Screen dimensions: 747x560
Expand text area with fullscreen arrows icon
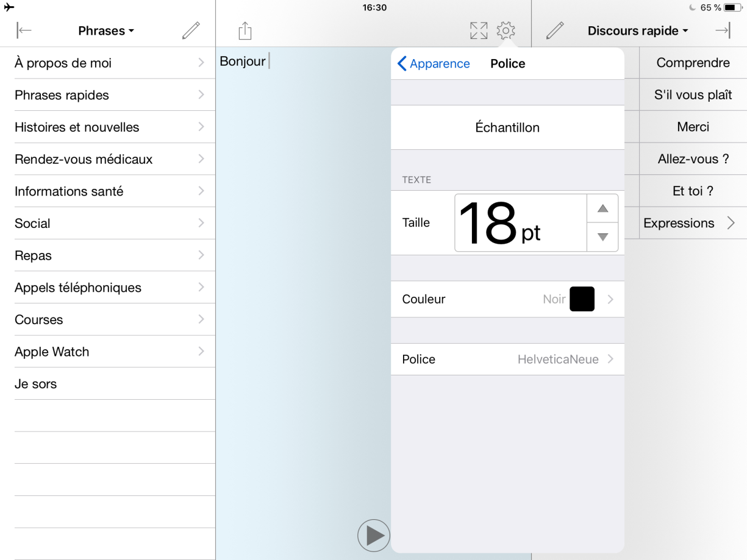click(479, 30)
